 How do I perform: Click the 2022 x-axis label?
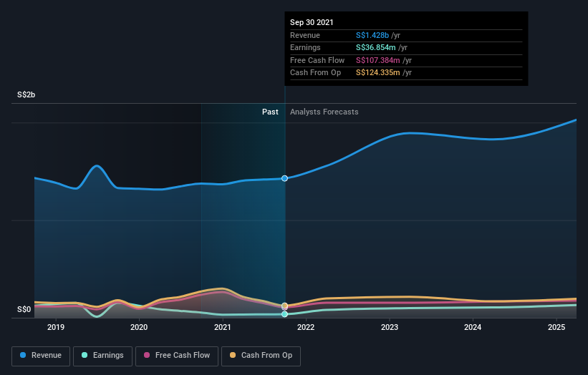pyautogui.click(x=306, y=327)
